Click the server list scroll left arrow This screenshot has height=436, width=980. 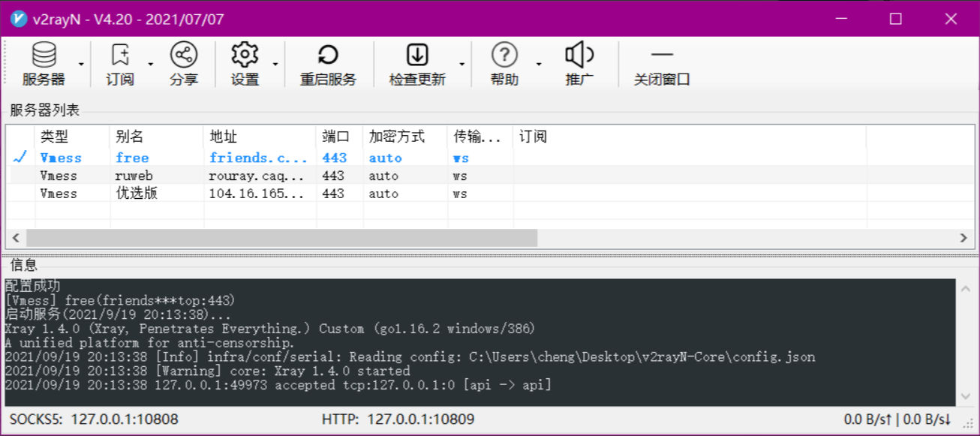pyautogui.click(x=16, y=238)
